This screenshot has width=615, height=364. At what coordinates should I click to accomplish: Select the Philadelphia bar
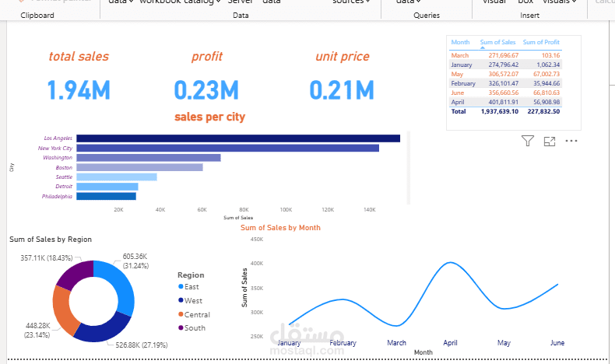click(x=107, y=196)
